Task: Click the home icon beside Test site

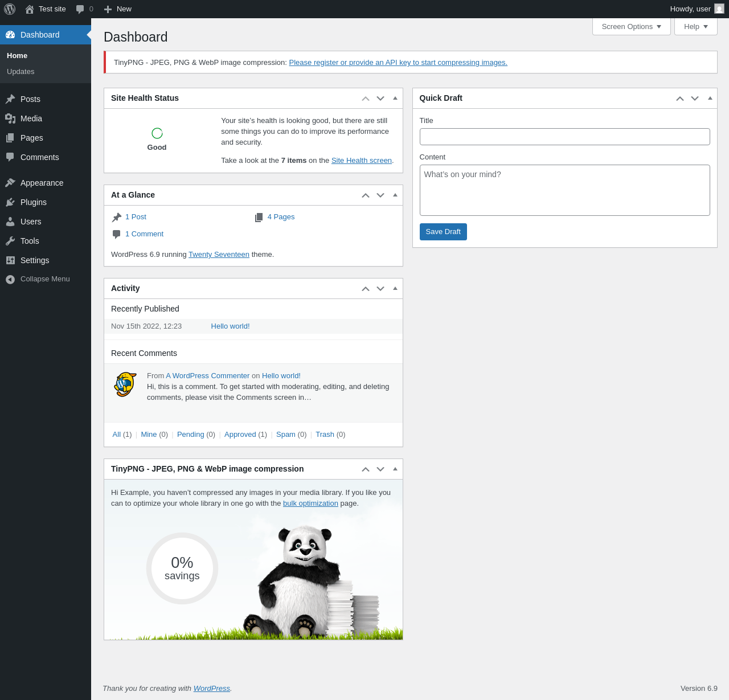Action: point(30,9)
